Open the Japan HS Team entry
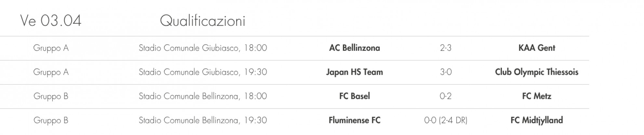The height and width of the screenshot is (135, 644). point(354,72)
